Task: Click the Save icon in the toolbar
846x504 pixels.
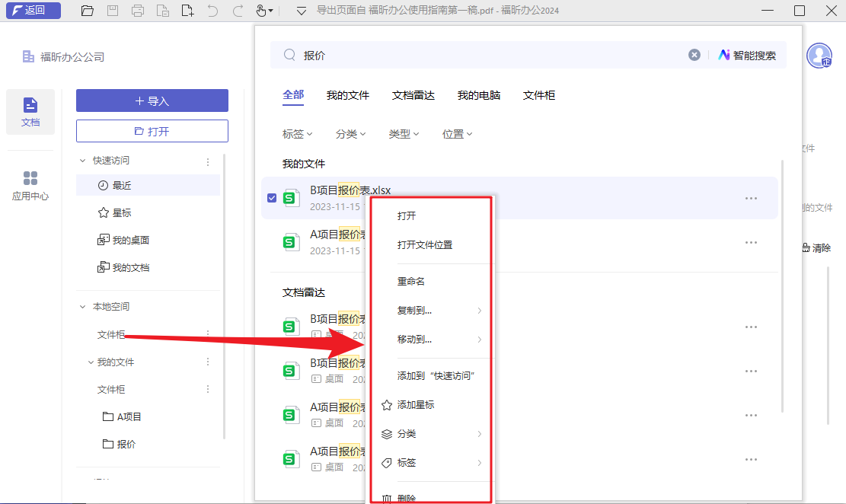Action: 113,11
